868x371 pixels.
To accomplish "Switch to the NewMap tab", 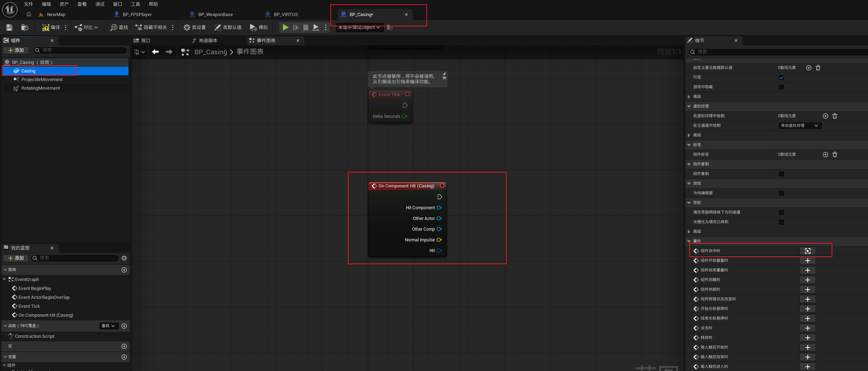I will [x=56, y=15].
